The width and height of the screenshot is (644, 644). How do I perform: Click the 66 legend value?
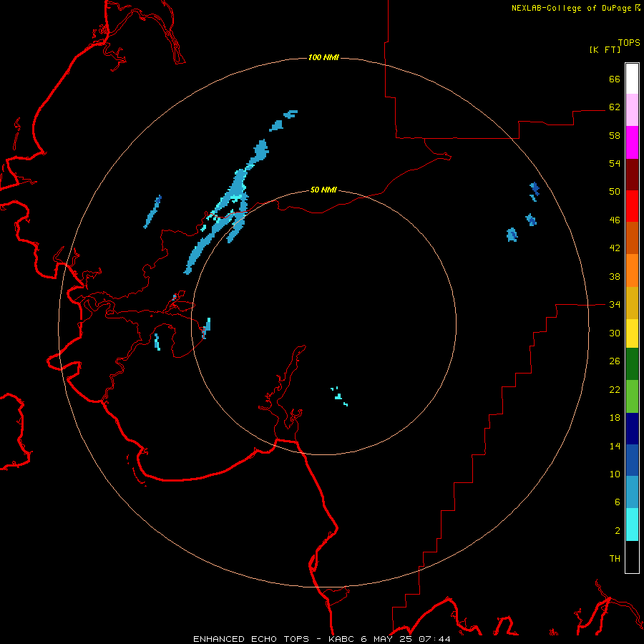[x=615, y=79]
